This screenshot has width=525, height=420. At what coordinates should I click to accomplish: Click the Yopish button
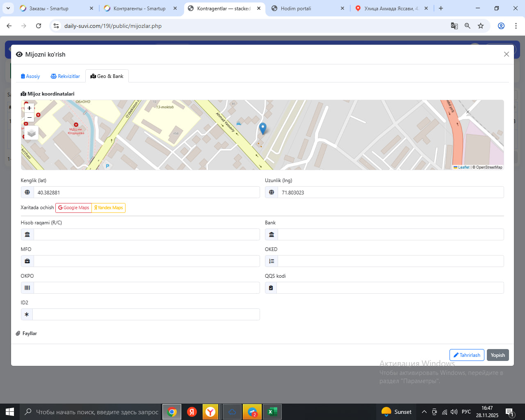[498, 355]
